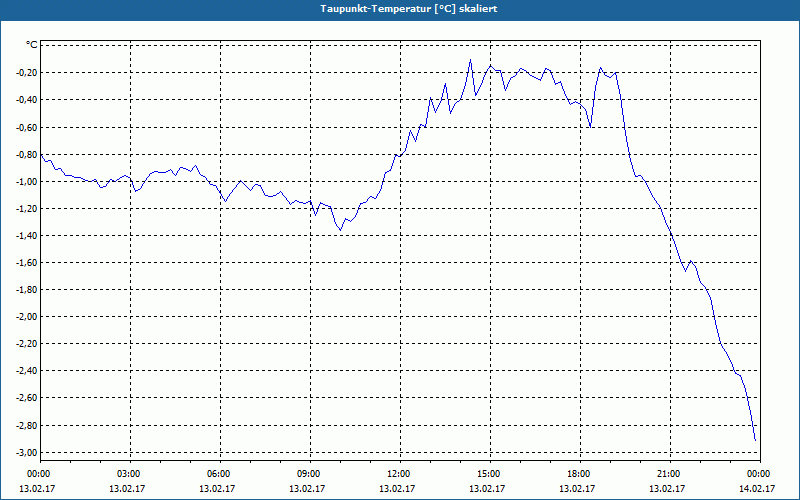Click the -0,40 y-axis label

(26, 99)
